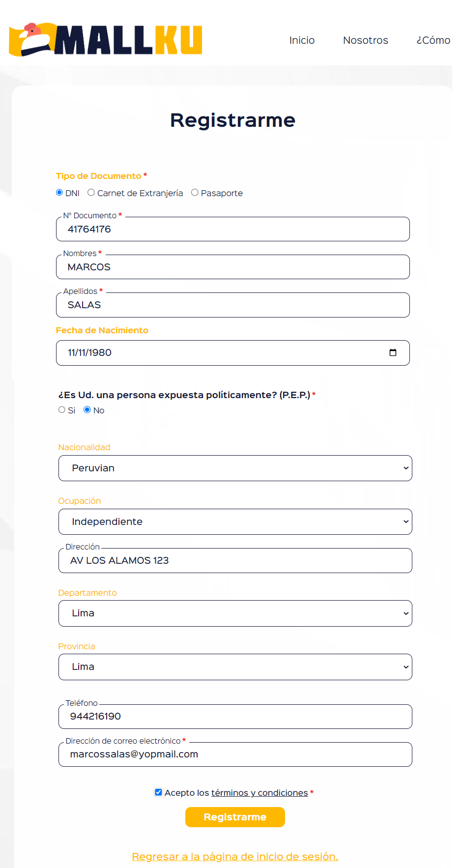Toggle the terms and conditions checkbox
461x868 pixels.
coord(158,792)
